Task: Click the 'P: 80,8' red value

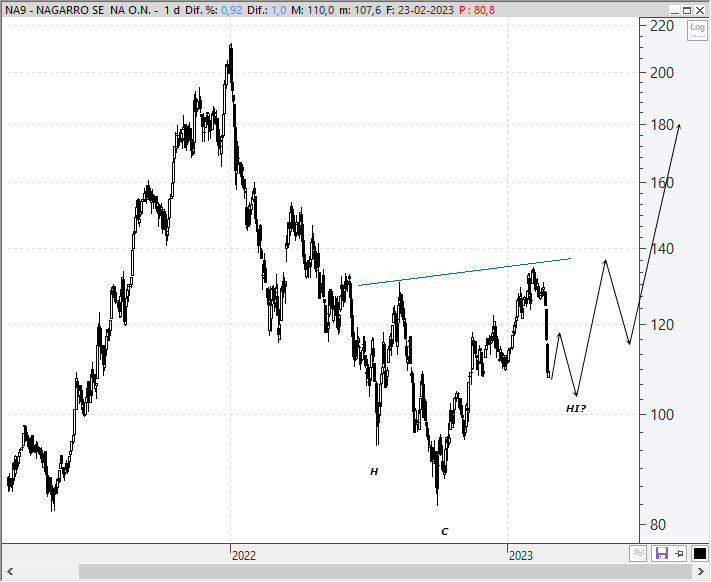Action: 477,10
